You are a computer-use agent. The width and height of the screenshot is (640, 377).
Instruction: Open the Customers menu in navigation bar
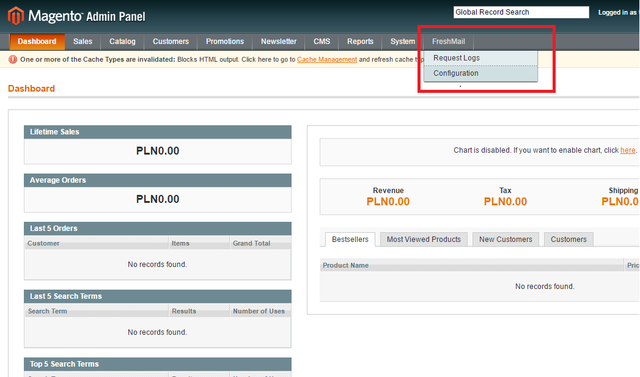171,41
